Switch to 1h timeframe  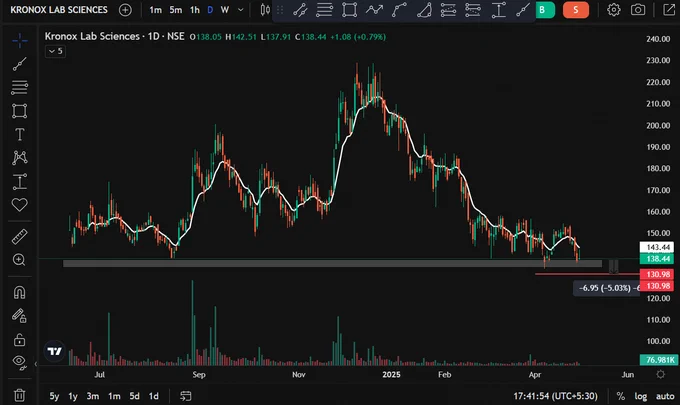(x=195, y=10)
